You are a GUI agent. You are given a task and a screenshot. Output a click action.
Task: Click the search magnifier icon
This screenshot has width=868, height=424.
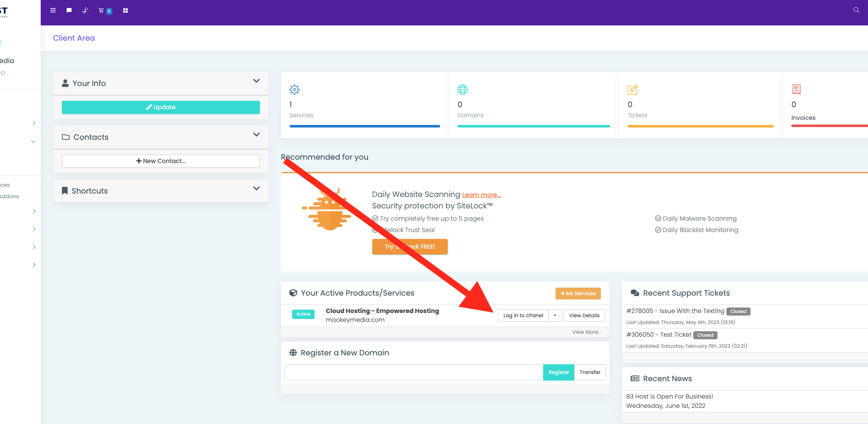(856, 10)
